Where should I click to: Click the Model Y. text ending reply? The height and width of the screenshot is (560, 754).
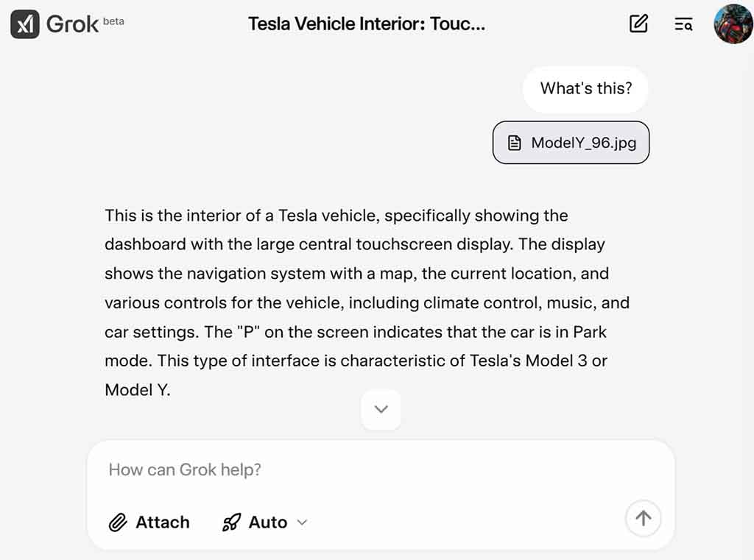coord(138,390)
